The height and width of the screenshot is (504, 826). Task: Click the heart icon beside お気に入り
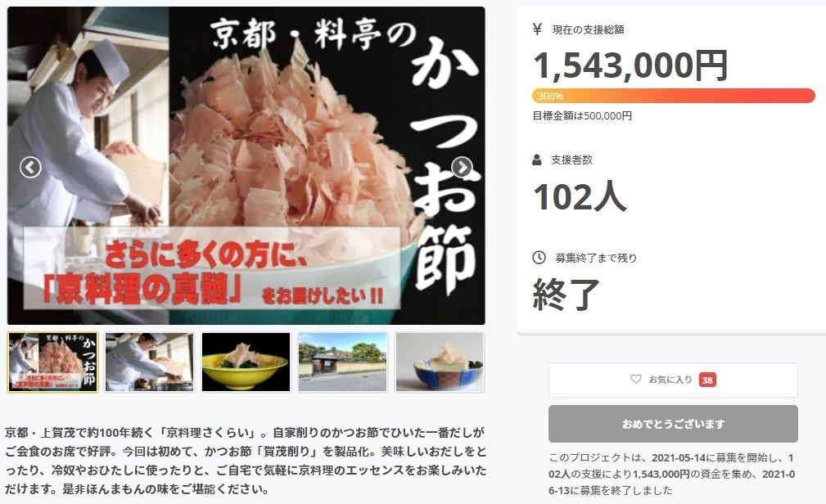click(x=636, y=379)
